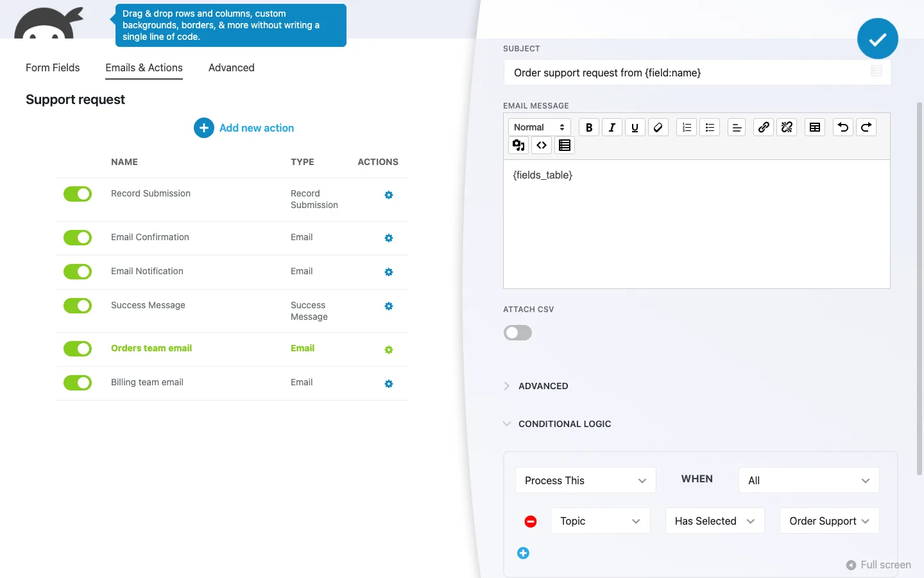The height and width of the screenshot is (578, 924).
Task: Underline text in email message editor
Action: click(x=635, y=127)
